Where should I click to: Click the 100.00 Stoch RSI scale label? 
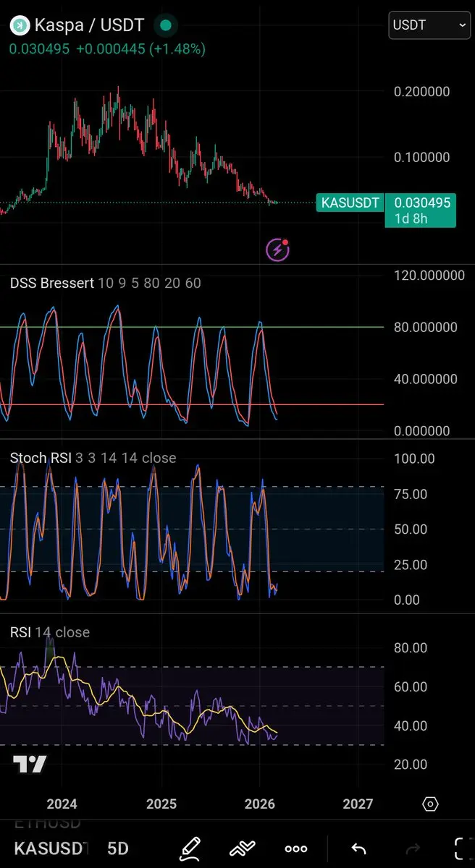pyautogui.click(x=414, y=459)
